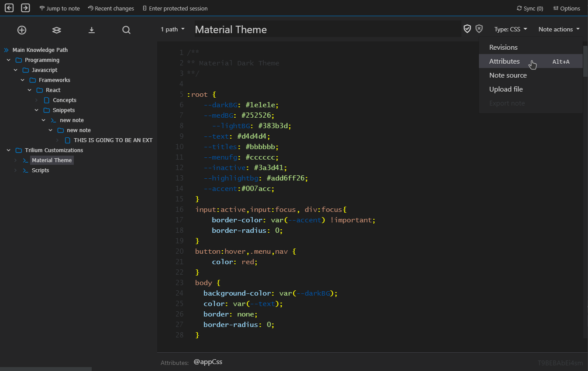Click the unprotect note shield icon
588x371 pixels.
(x=479, y=29)
